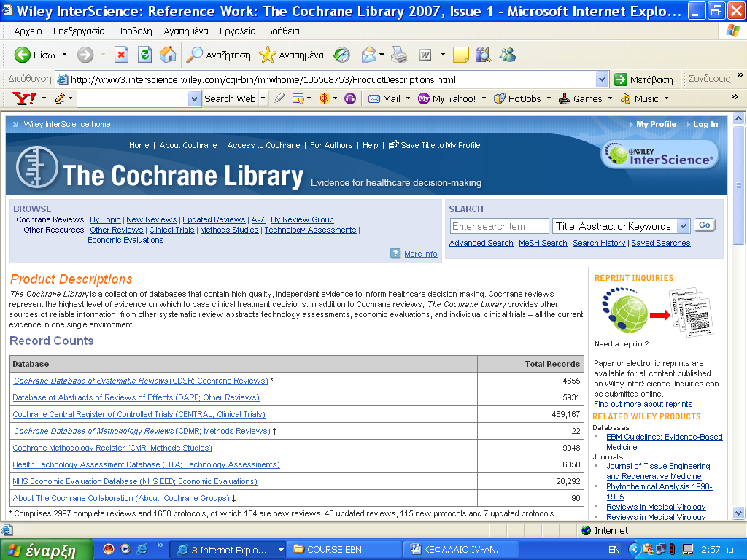Open the Search Web options dropdown
This screenshot has width=747, height=560.
click(x=263, y=98)
